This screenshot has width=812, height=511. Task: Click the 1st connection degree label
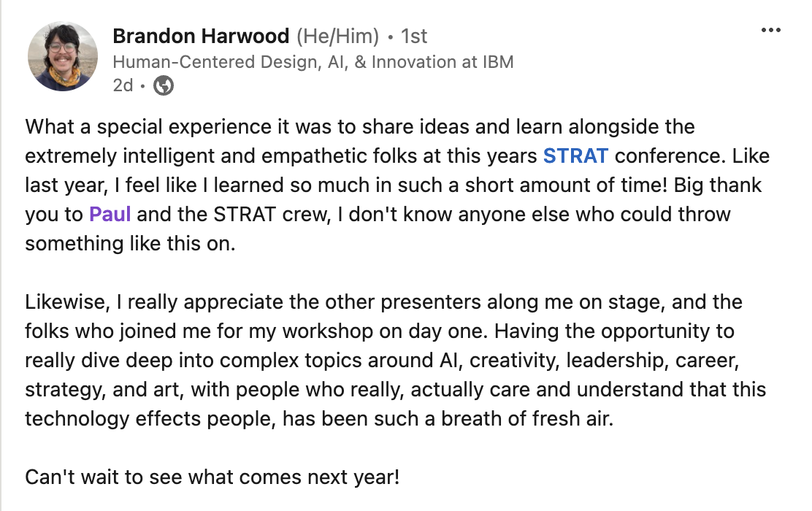coord(414,36)
